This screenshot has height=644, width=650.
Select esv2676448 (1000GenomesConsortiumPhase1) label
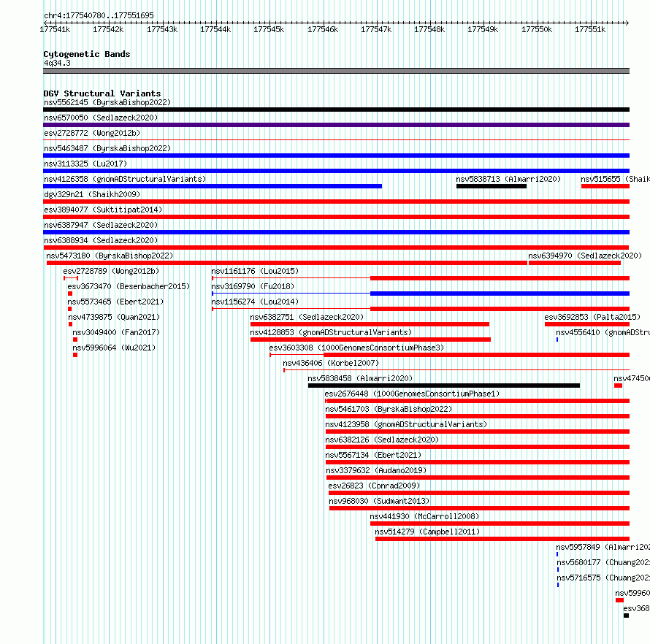point(412,394)
